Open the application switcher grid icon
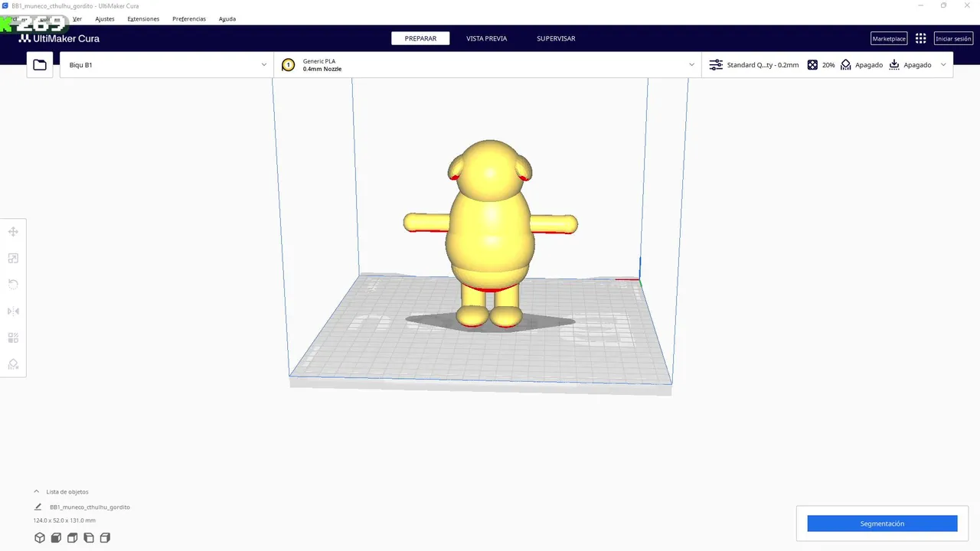 click(x=920, y=38)
